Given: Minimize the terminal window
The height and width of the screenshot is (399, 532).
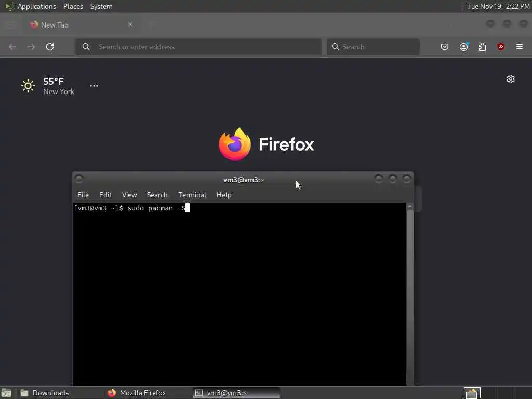Looking at the screenshot, I should click(378, 179).
